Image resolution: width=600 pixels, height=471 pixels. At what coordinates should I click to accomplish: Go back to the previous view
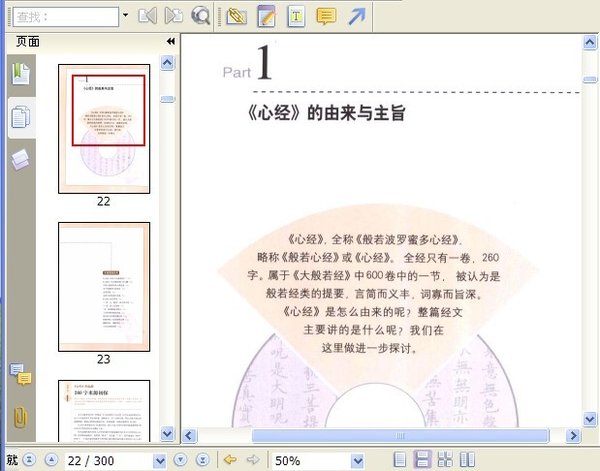(x=230, y=459)
